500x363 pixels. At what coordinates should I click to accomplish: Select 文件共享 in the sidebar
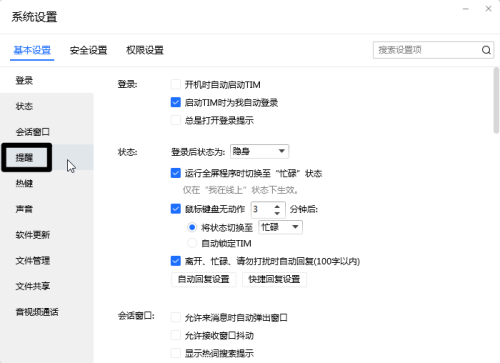(47, 286)
